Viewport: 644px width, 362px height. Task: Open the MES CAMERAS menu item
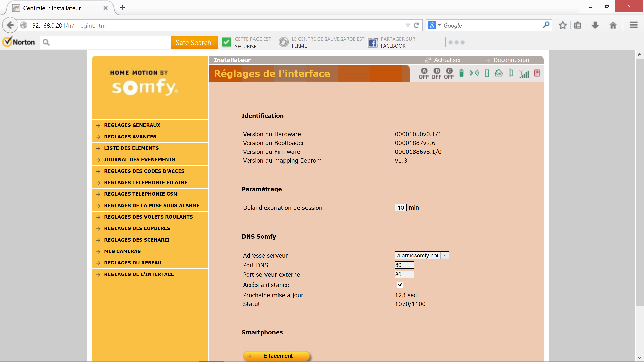tap(123, 251)
